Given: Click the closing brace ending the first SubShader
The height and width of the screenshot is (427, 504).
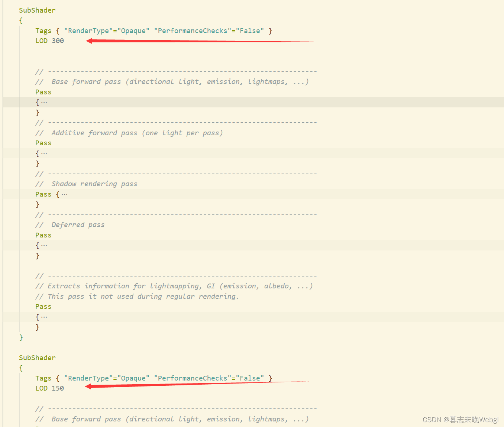Looking at the screenshot, I should click(21, 337).
